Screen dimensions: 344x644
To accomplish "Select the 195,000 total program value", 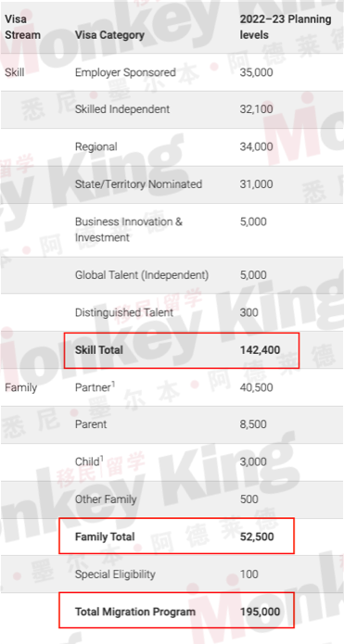I will (261, 612).
